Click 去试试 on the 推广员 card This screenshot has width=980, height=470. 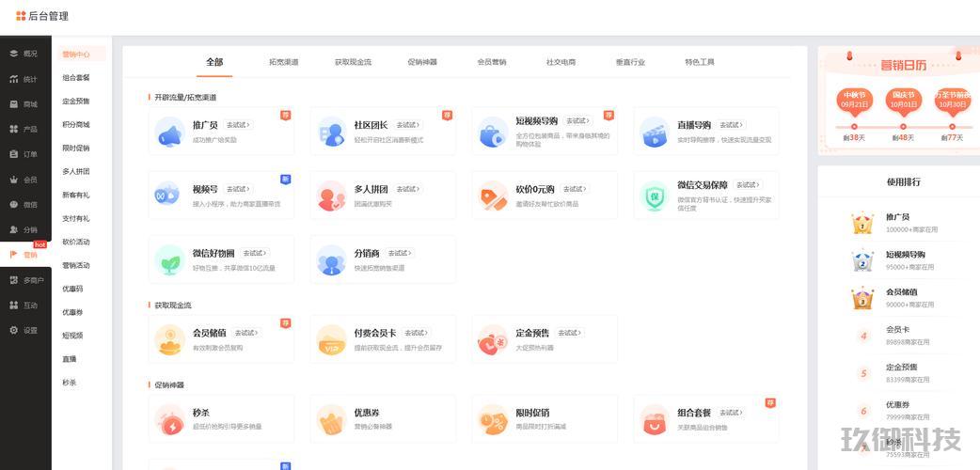pos(238,125)
